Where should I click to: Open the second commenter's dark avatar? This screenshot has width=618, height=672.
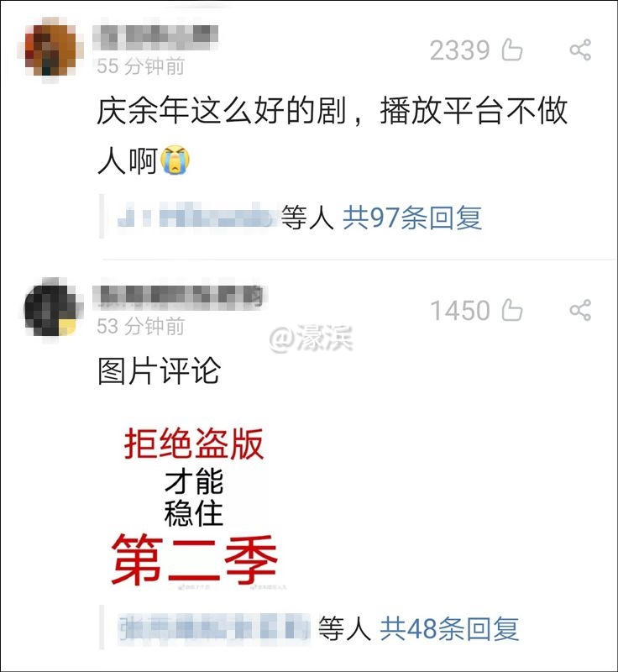50,307
